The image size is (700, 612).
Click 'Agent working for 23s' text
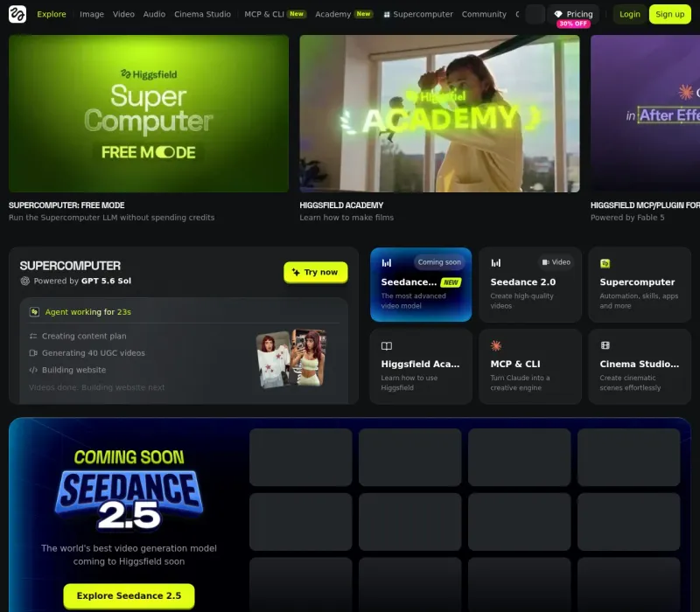point(88,312)
